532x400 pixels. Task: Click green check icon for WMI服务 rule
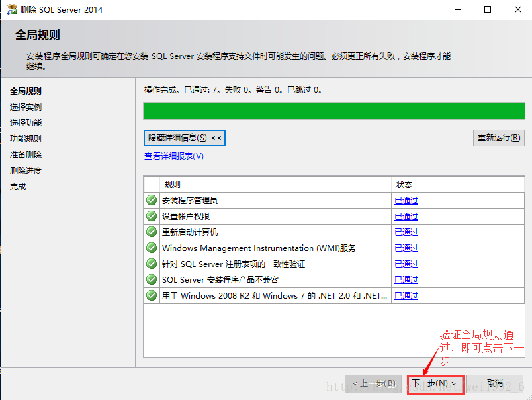(152, 248)
